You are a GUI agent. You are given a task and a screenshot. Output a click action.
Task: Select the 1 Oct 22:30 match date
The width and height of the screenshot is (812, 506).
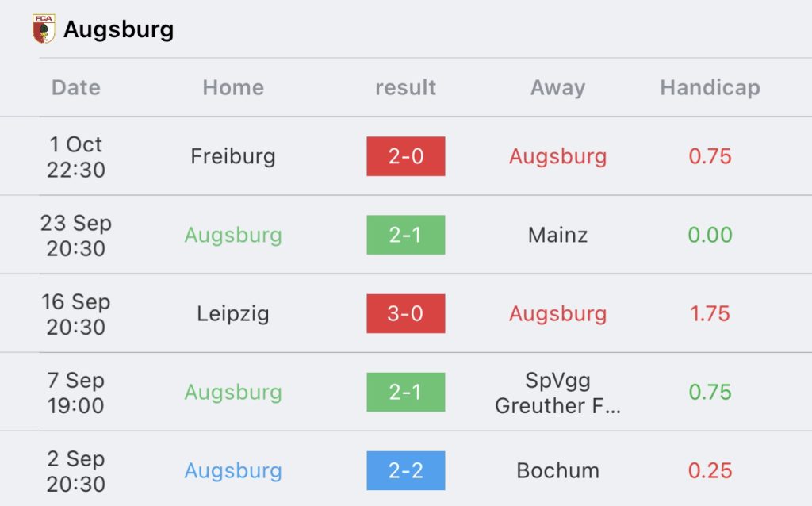point(76,157)
